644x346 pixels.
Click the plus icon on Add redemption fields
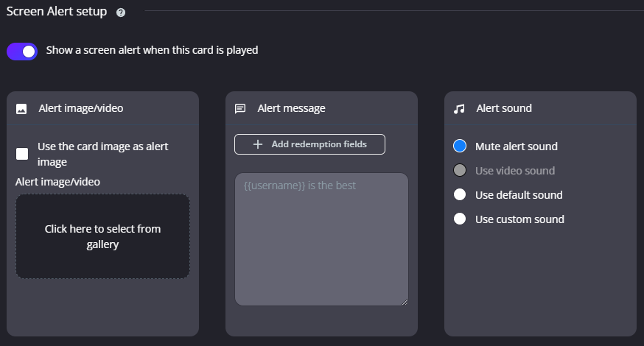(x=257, y=144)
